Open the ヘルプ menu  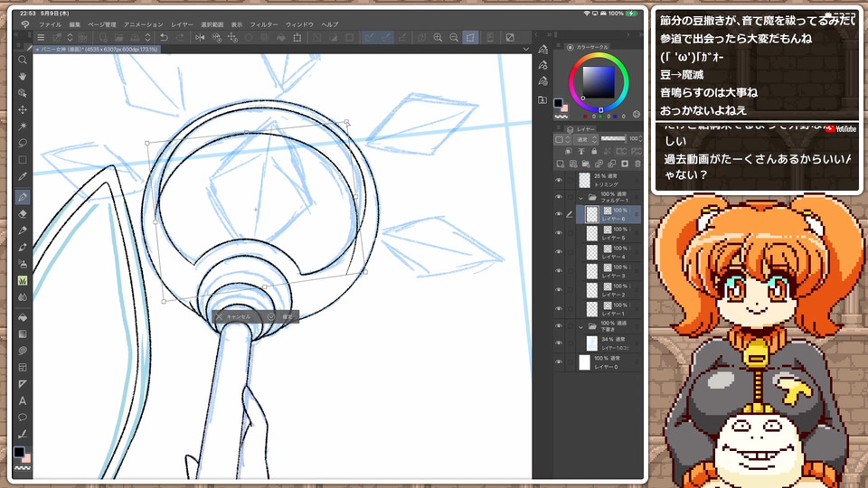point(329,24)
